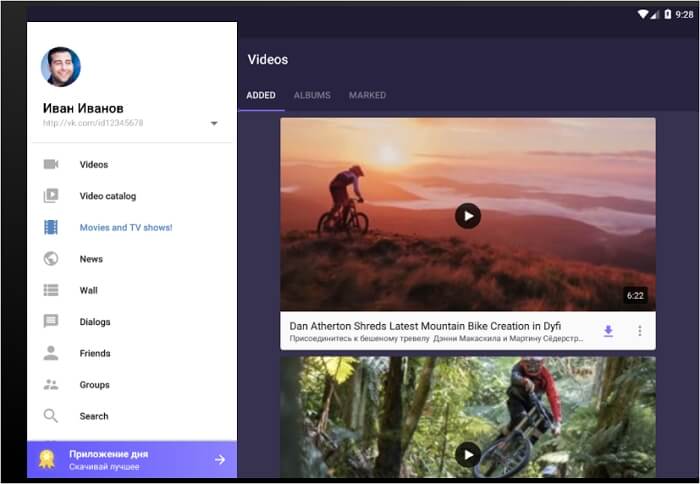Expand account dropdown arrow under Иван Иванов
Image resolution: width=700 pixels, height=484 pixels.
pos(214,124)
